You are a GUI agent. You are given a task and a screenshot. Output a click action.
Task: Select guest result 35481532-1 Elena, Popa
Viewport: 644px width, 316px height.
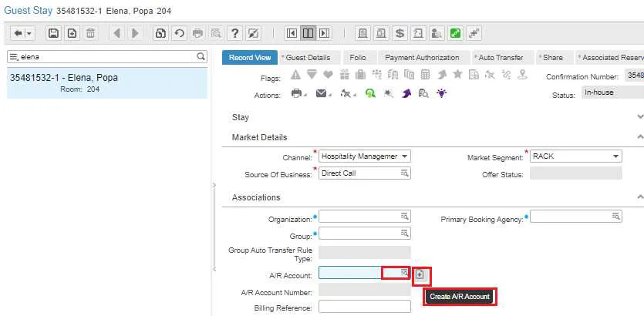click(x=107, y=83)
